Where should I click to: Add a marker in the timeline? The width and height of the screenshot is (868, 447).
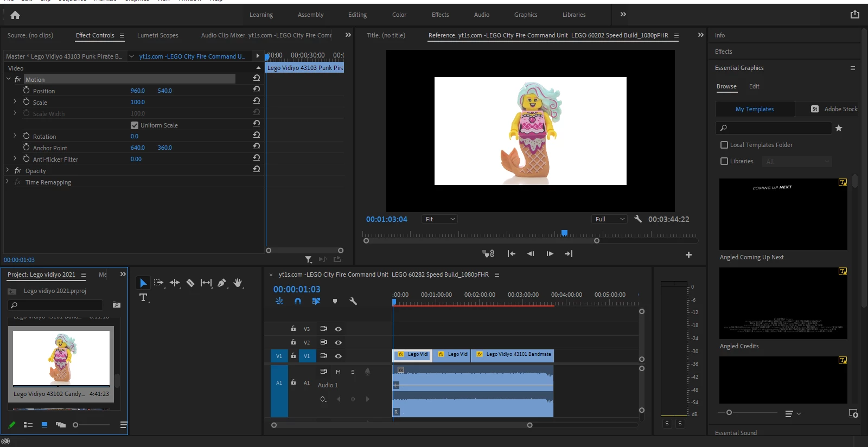(335, 301)
